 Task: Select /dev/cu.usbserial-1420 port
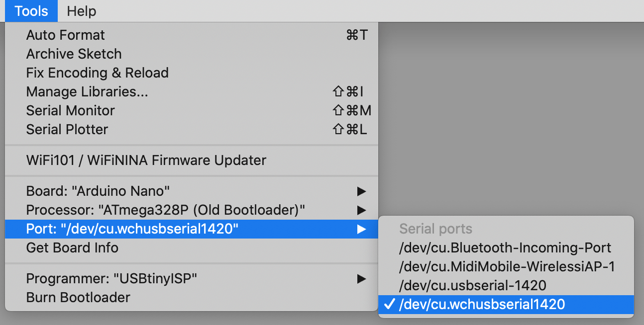pos(506,286)
